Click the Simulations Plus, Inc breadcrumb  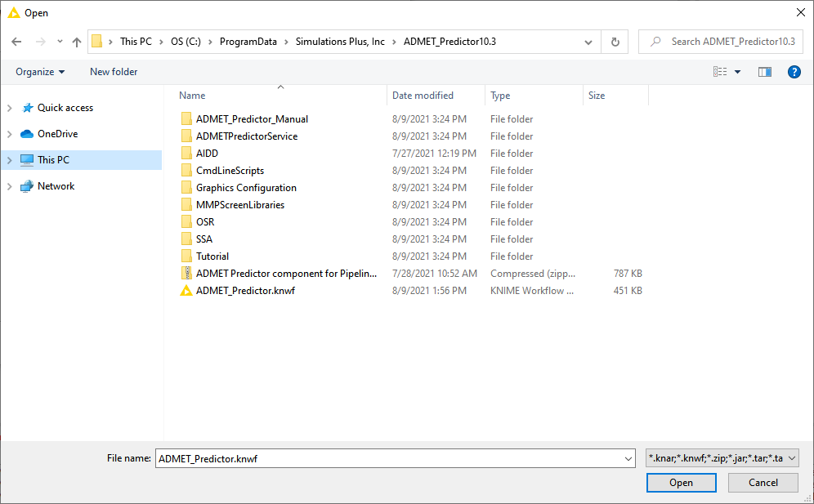coord(340,42)
